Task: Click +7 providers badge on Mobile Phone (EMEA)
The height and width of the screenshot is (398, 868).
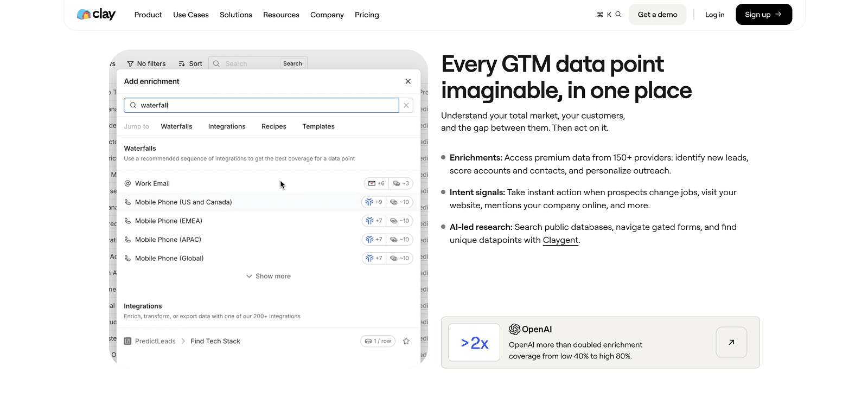Action: coord(374,221)
